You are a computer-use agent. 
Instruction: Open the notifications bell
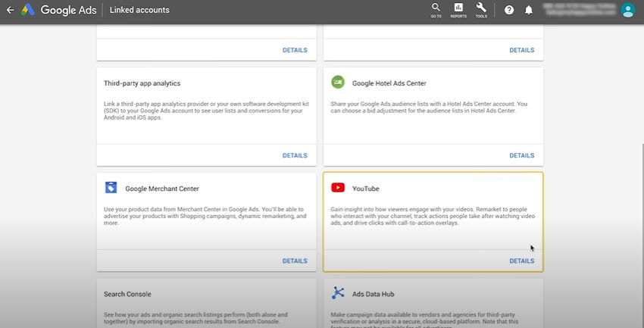(x=529, y=11)
